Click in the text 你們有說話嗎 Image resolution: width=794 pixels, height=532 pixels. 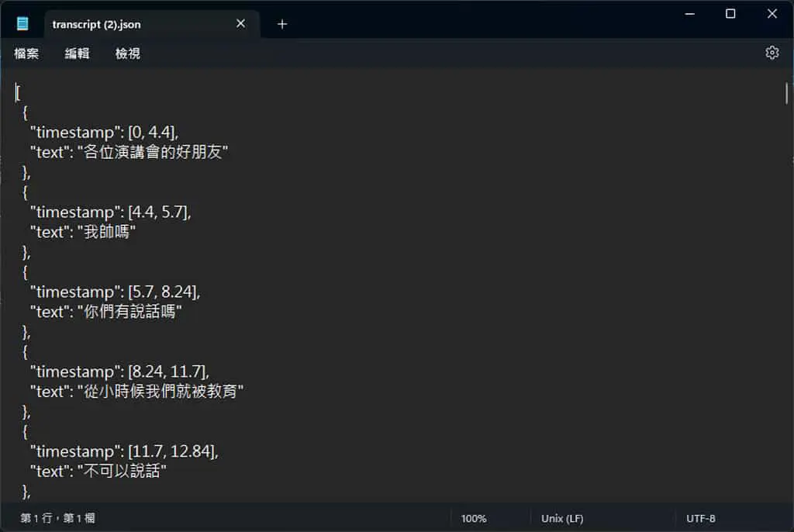tap(129, 311)
